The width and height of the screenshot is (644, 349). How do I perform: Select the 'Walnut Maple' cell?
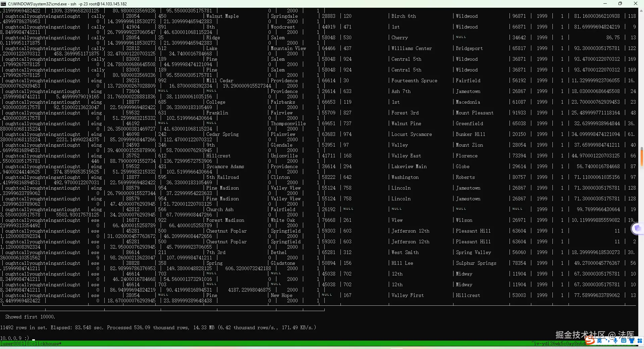pos(222,16)
